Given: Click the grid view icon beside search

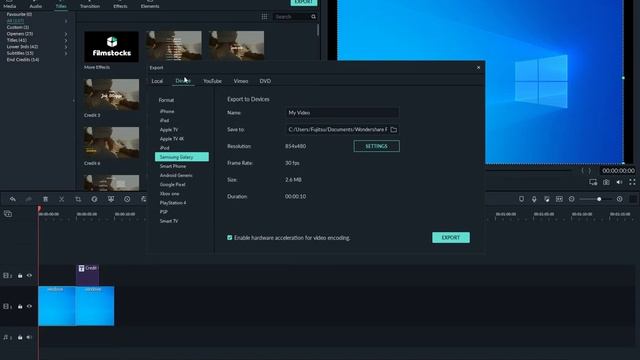Looking at the screenshot, I should click(x=264, y=16).
